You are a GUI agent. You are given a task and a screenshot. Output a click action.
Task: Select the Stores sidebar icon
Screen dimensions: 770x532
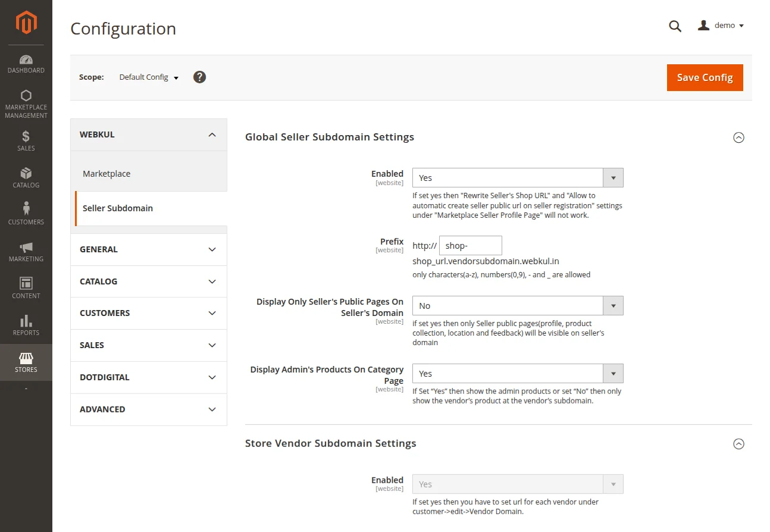(26, 362)
